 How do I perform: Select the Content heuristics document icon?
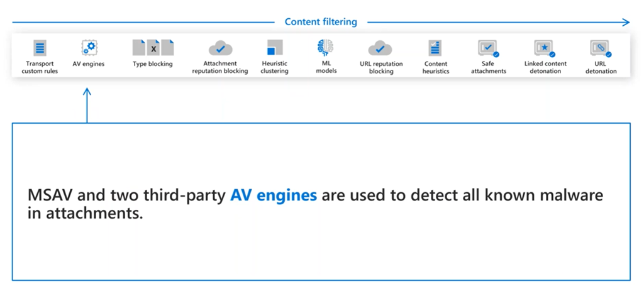click(435, 48)
